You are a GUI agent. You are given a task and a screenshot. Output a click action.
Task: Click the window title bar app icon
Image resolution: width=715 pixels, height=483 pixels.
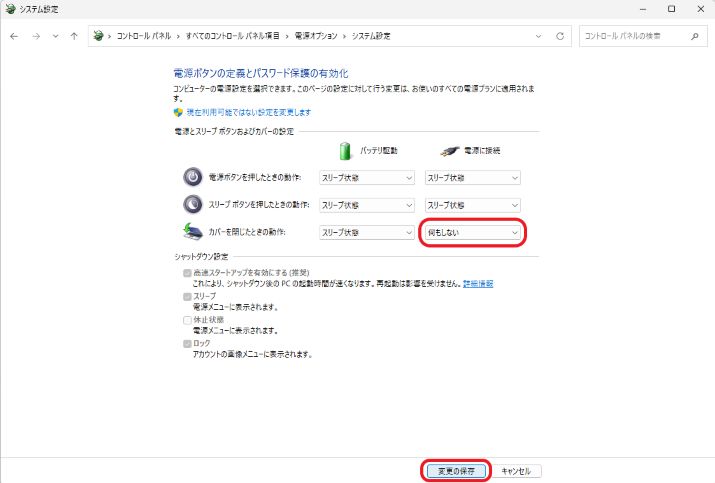point(10,9)
